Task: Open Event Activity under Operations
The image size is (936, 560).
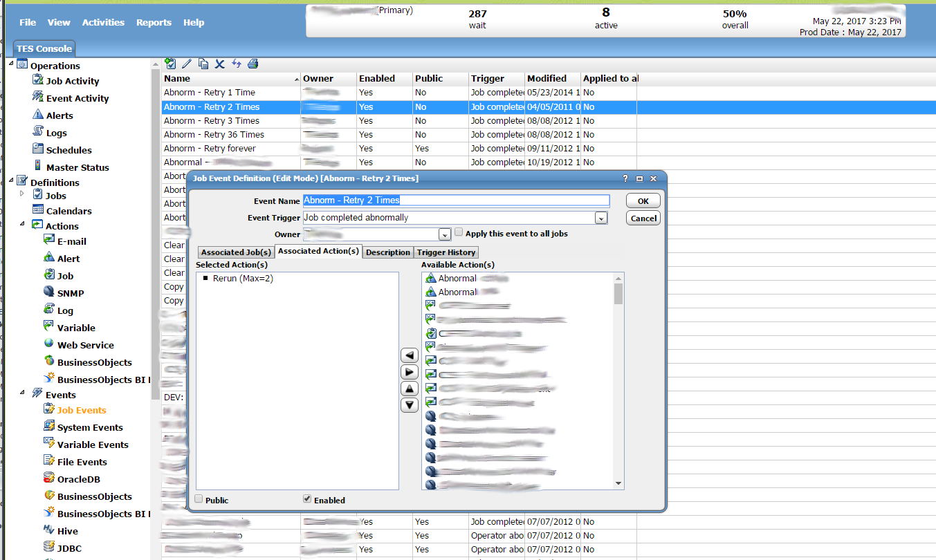Action: click(77, 98)
